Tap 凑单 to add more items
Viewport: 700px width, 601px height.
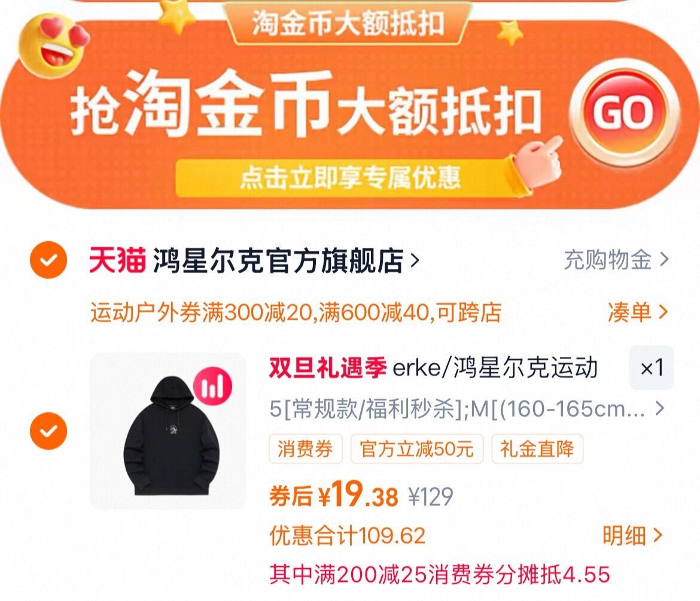[x=638, y=312]
